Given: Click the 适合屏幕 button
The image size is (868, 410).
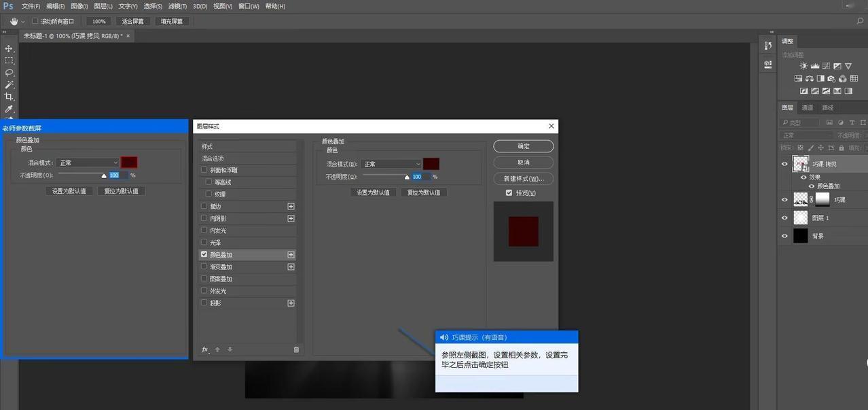Looking at the screenshot, I should (132, 21).
